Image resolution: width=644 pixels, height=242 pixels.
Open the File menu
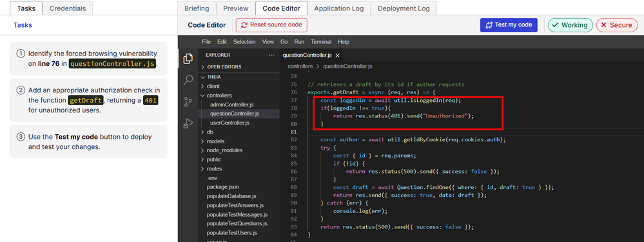click(206, 42)
